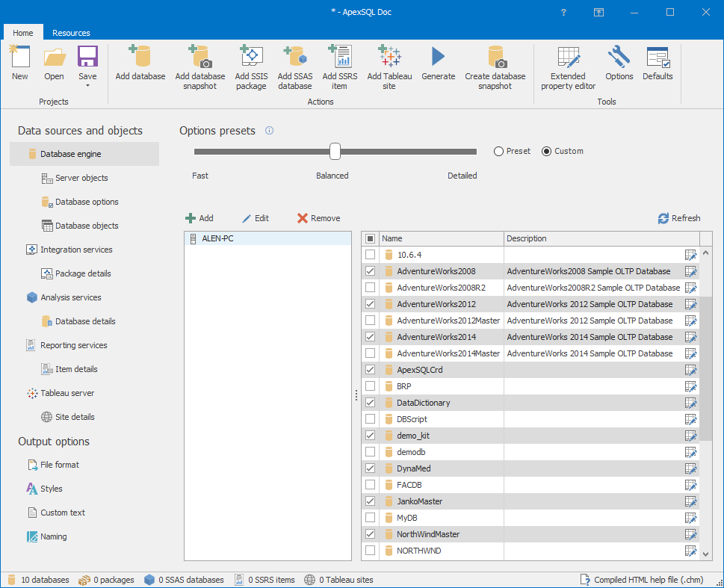Image resolution: width=724 pixels, height=588 pixels.
Task: Select the Preset radio button
Action: pyautogui.click(x=498, y=152)
